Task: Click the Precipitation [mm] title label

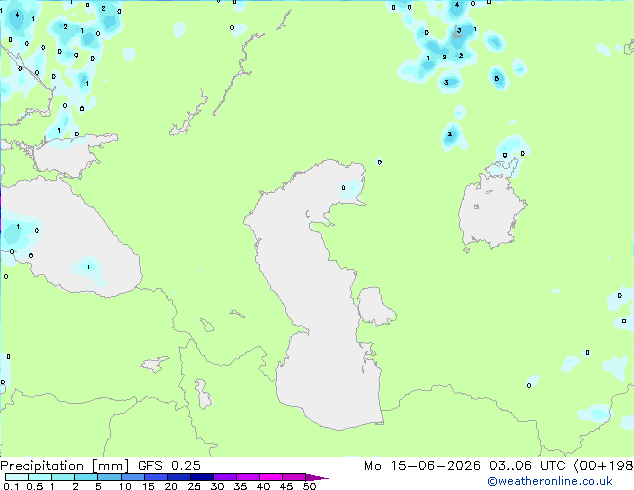Action: coord(65,466)
